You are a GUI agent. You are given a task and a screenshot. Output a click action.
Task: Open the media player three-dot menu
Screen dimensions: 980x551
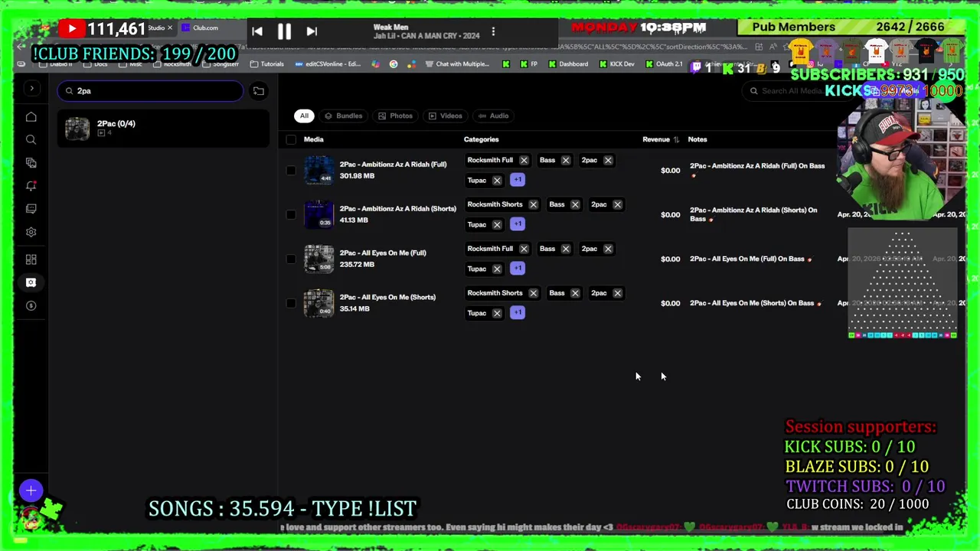pyautogui.click(x=493, y=31)
